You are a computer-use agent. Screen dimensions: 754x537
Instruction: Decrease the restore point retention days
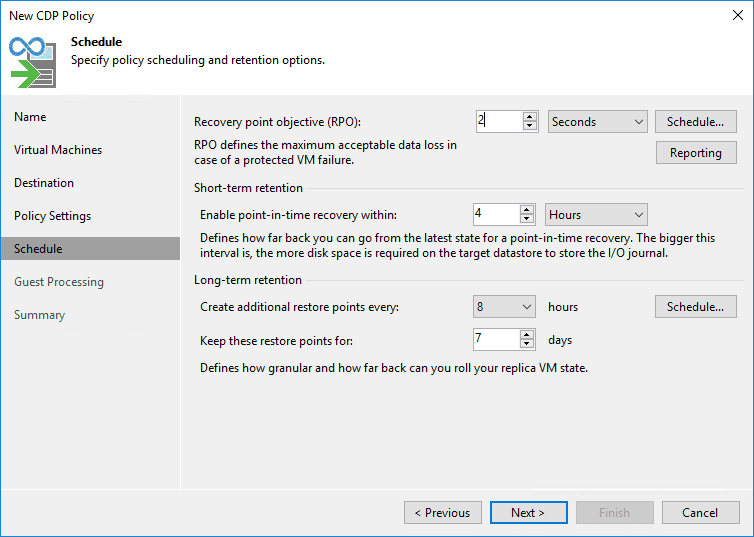click(x=526, y=344)
